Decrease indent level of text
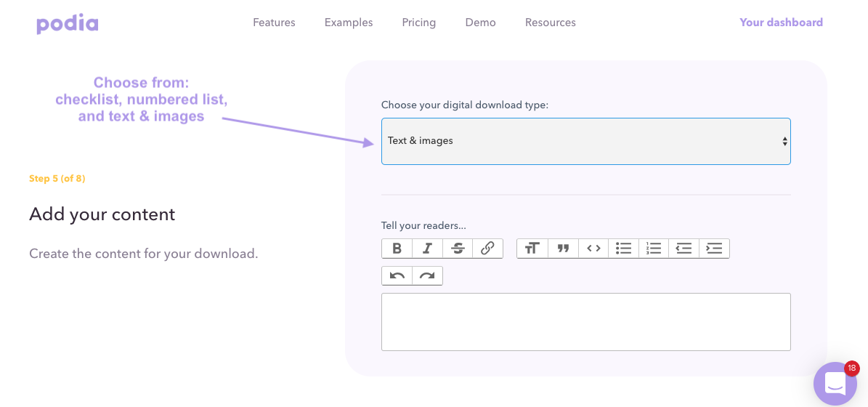The width and height of the screenshot is (868, 407). pos(684,249)
